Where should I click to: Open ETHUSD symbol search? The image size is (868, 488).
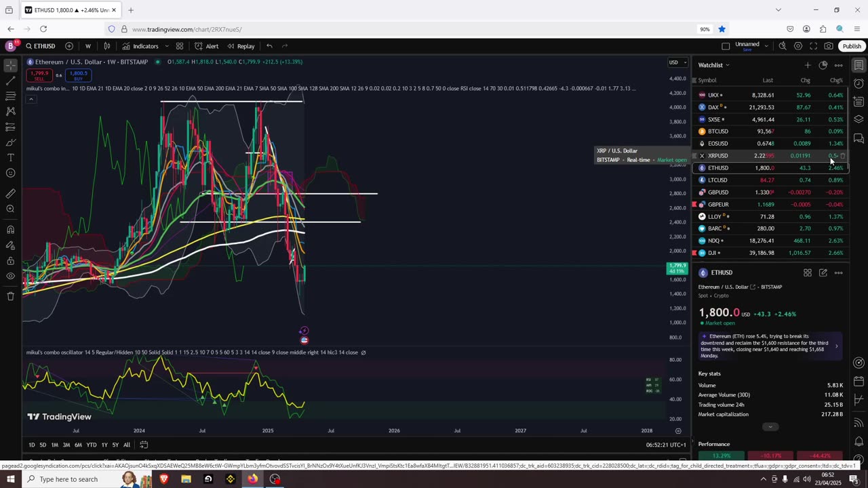pyautogui.click(x=41, y=46)
